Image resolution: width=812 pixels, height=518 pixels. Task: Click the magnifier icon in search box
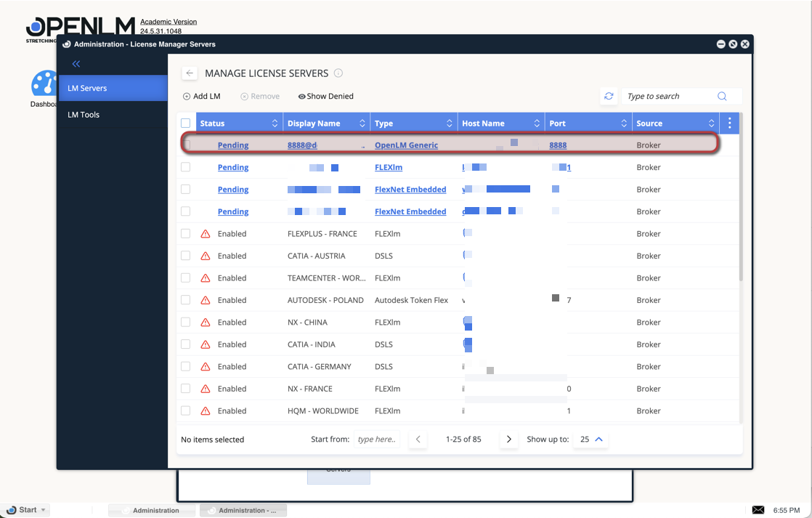[722, 96]
